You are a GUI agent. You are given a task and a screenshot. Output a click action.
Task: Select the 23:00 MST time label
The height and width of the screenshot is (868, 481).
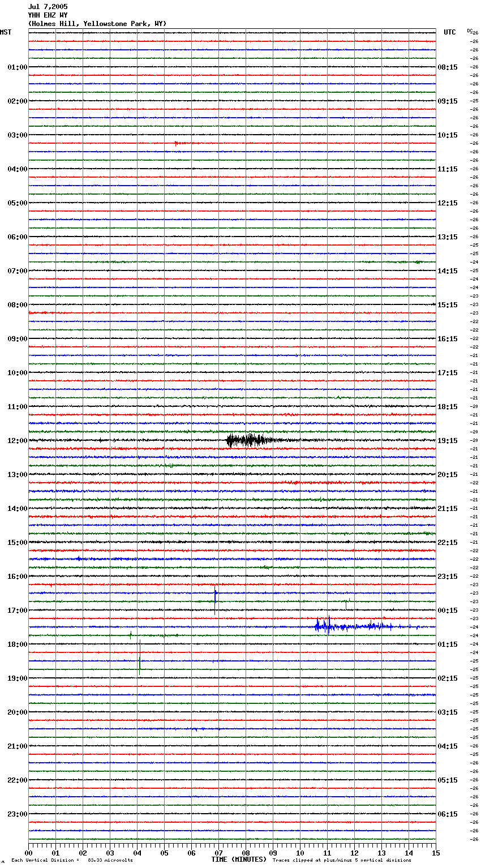pos(18,814)
